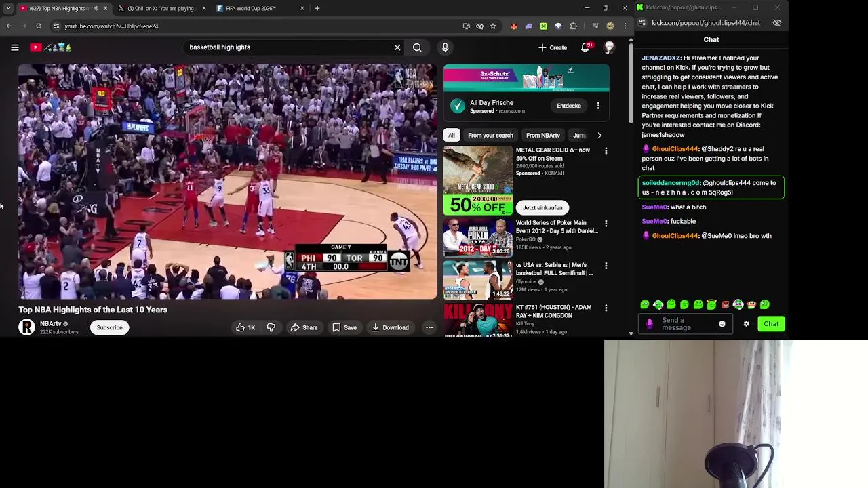Click Jetzt einkaufen button
The image size is (868, 488).
pyautogui.click(x=542, y=207)
